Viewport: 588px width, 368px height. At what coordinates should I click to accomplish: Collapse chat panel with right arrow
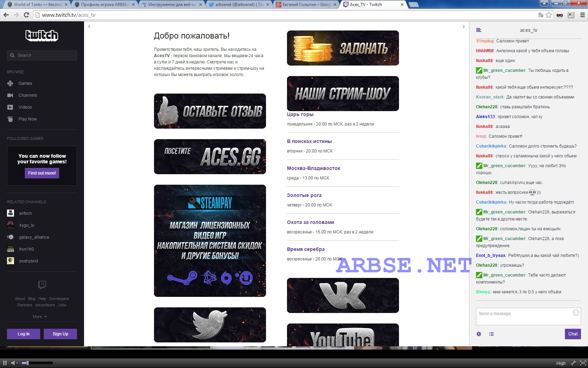[464, 27]
